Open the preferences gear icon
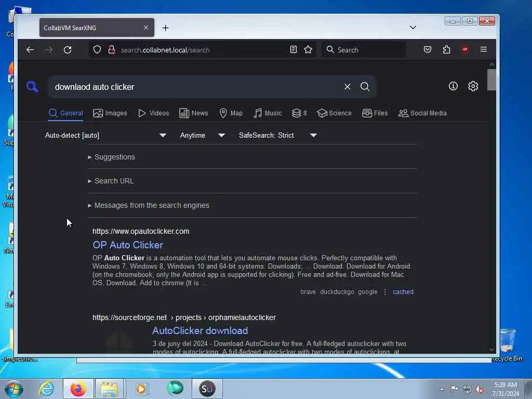 click(x=473, y=86)
